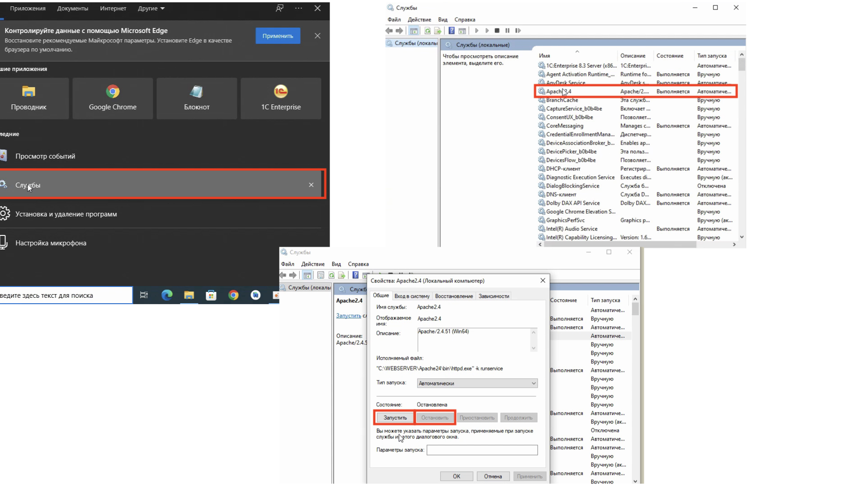Select Службы (локальные) tree node beside the 1C:Enterprise list
The height and width of the screenshot is (488, 868).
pos(411,43)
